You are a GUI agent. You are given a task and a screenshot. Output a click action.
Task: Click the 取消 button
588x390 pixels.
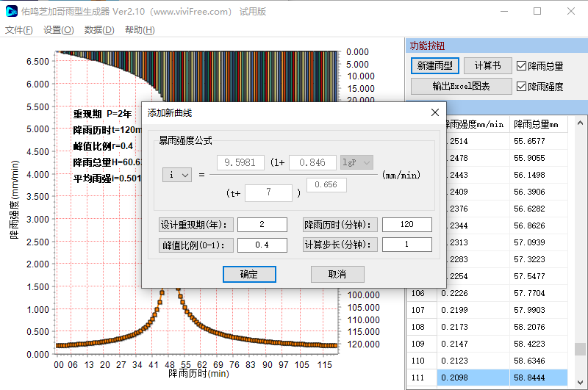(x=337, y=274)
